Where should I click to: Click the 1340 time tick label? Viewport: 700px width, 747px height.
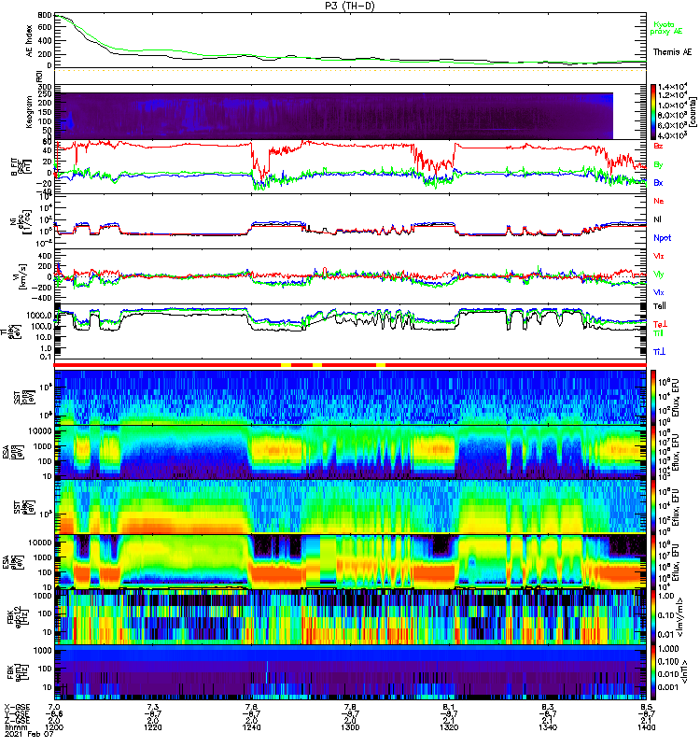coord(548,727)
